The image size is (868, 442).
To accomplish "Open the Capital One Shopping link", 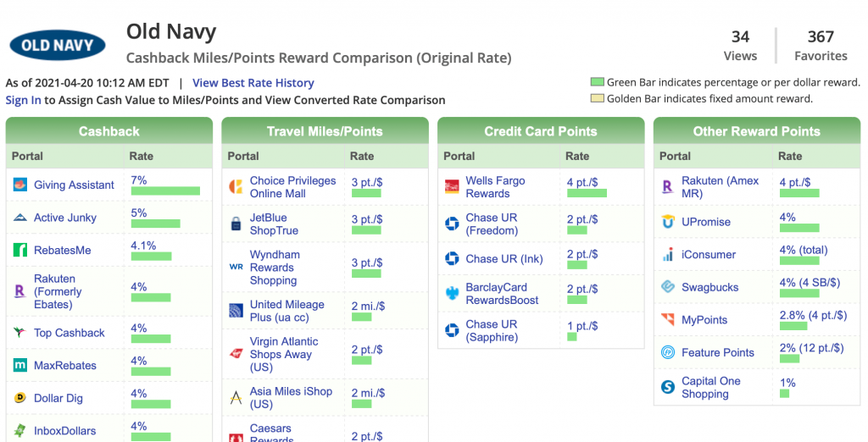I will click(x=711, y=387).
